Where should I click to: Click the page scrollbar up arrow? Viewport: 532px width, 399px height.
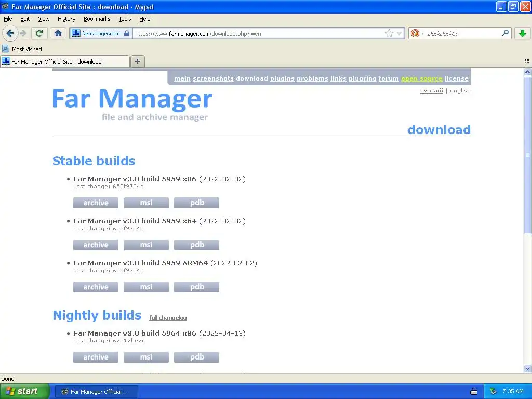[527, 72]
